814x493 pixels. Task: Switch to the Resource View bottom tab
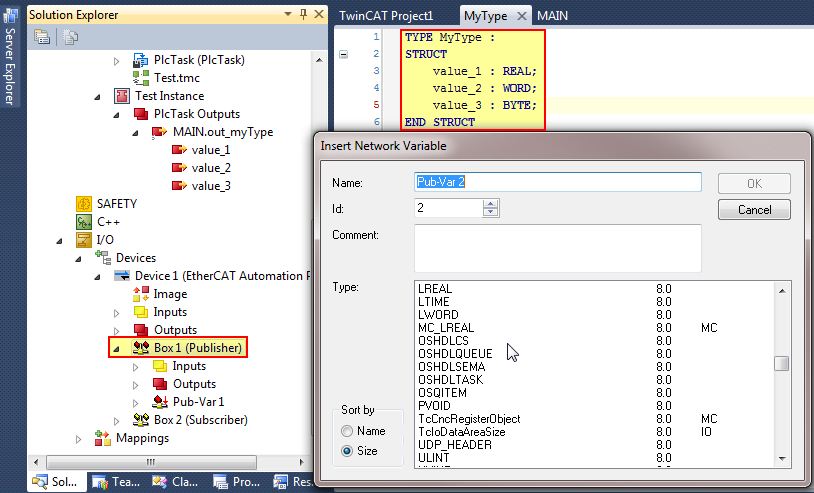point(293,482)
